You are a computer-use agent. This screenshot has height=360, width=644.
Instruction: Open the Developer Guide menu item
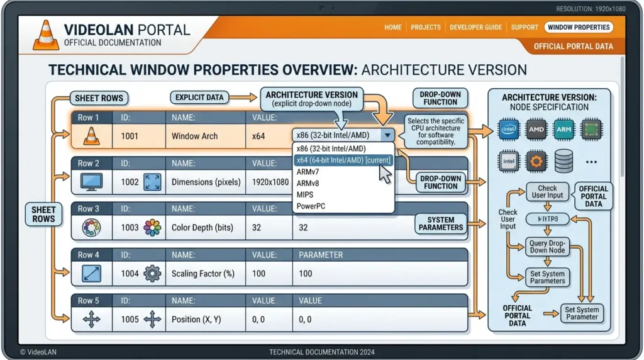tap(475, 28)
